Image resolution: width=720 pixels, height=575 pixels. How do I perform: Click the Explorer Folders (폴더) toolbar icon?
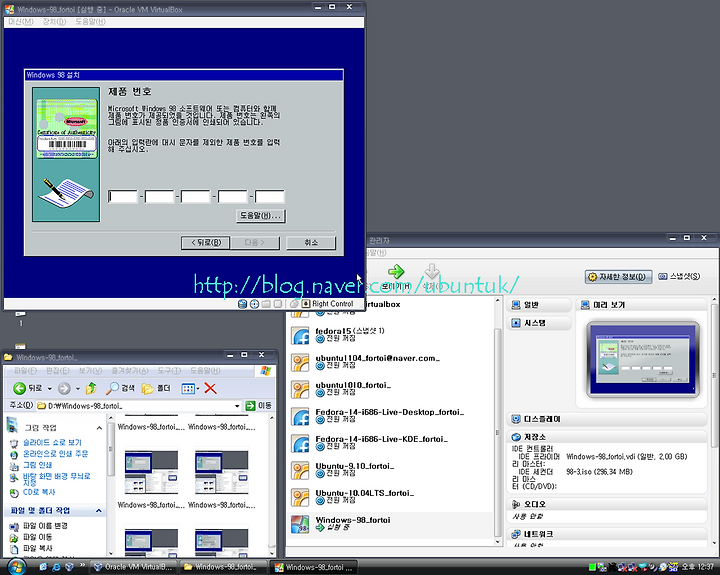click(148, 389)
